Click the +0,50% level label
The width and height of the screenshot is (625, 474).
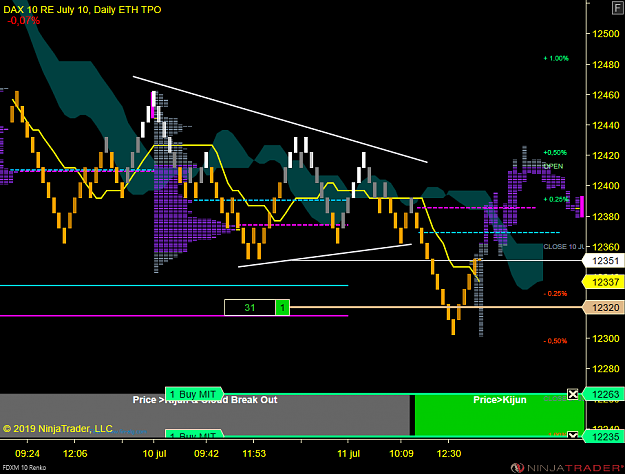click(x=555, y=153)
